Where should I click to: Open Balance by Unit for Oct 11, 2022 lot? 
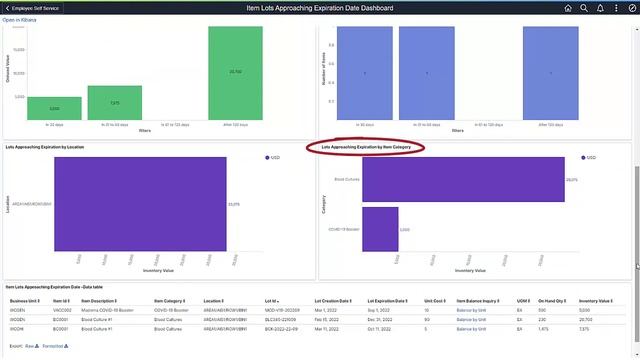coord(471,329)
